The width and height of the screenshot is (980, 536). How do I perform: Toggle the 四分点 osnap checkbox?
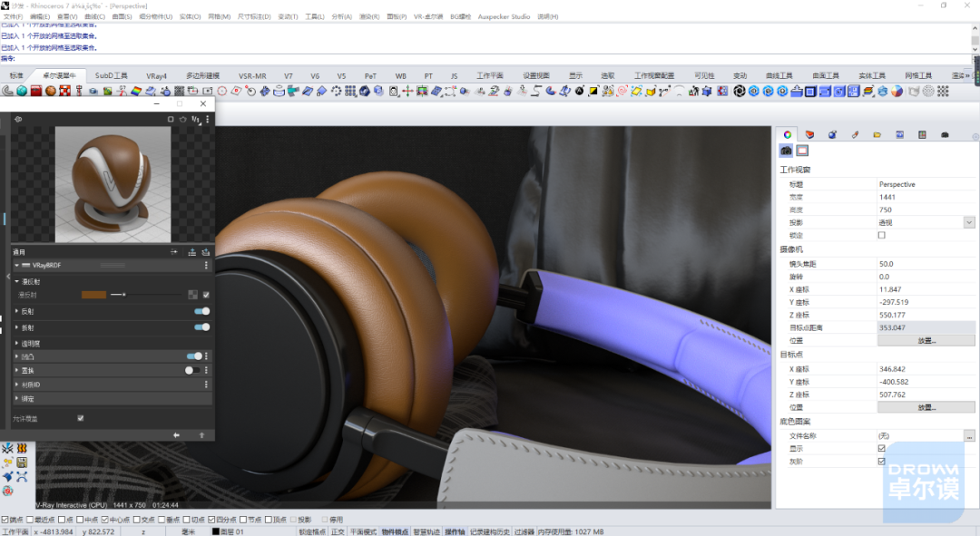point(211,520)
